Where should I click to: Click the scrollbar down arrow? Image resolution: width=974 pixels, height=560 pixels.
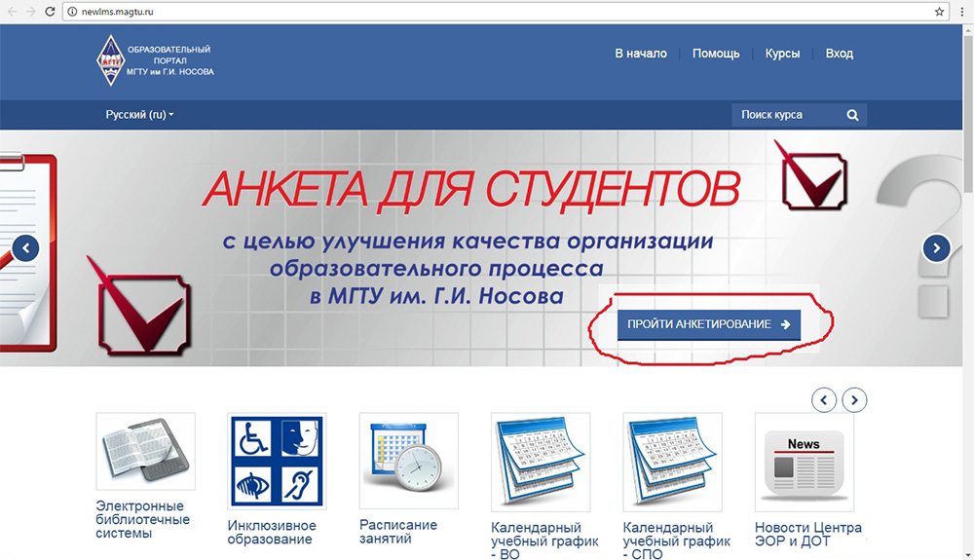(x=968, y=554)
